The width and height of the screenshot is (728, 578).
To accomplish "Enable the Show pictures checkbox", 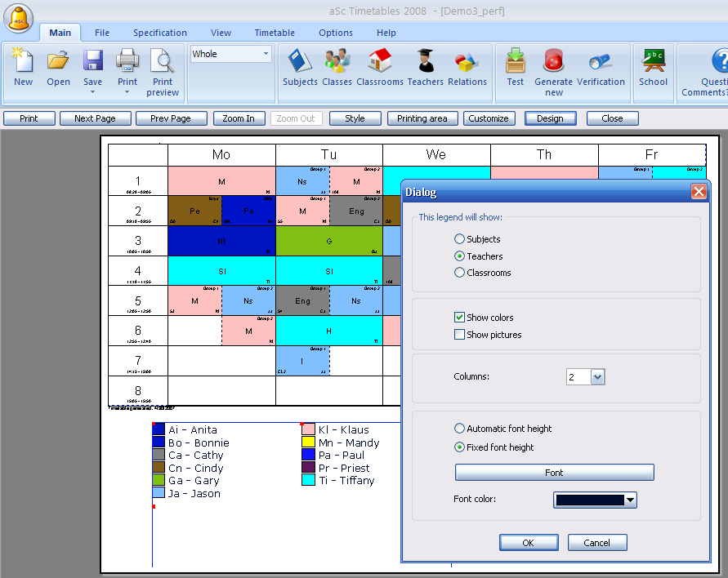I will click(x=460, y=335).
